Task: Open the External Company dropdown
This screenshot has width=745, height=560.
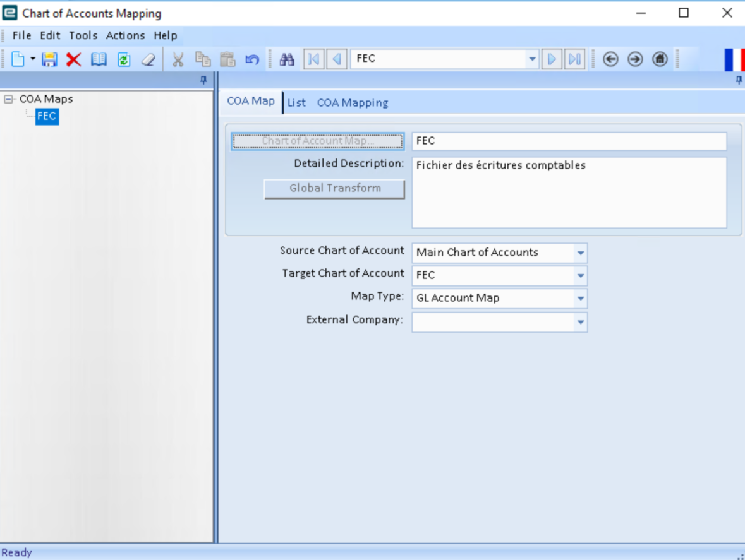Action: coord(581,322)
